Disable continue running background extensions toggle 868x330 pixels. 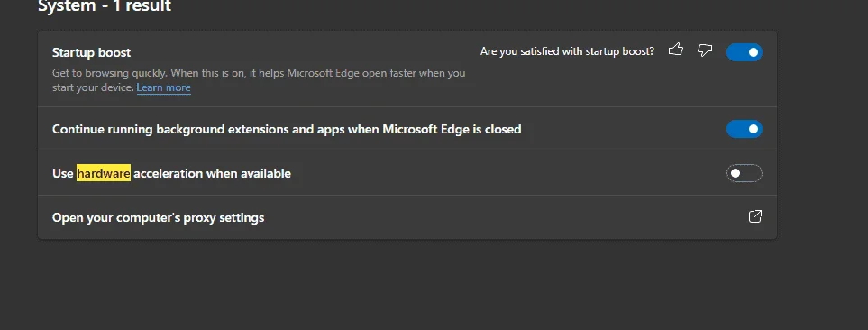pyautogui.click(x=744, y=129)
